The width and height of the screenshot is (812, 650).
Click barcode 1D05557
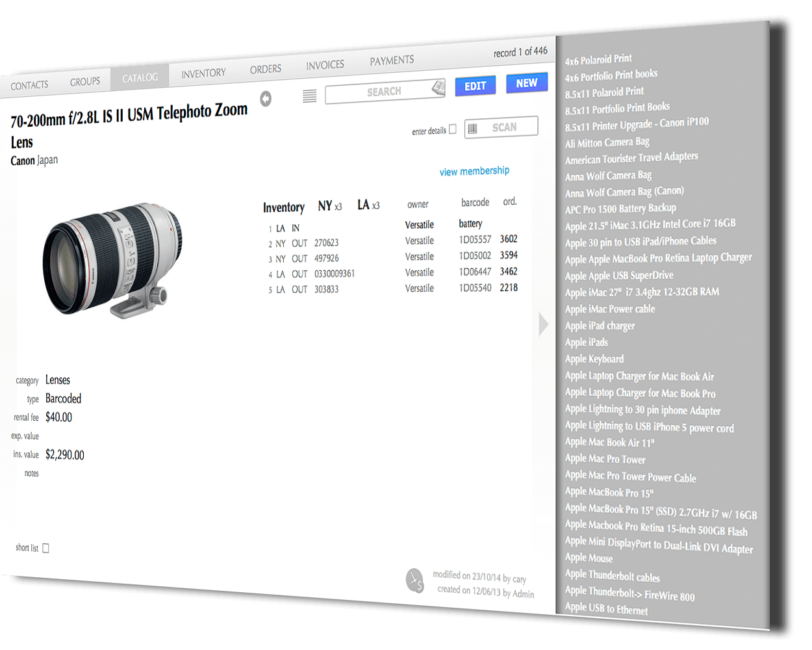click(x=475, y=240)
